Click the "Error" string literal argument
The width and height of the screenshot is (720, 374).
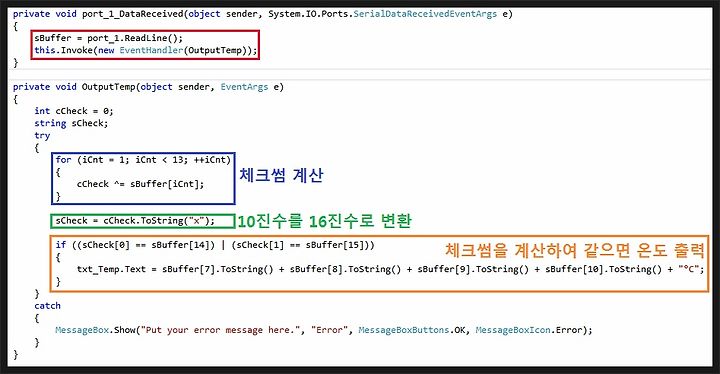coord(330,330)
